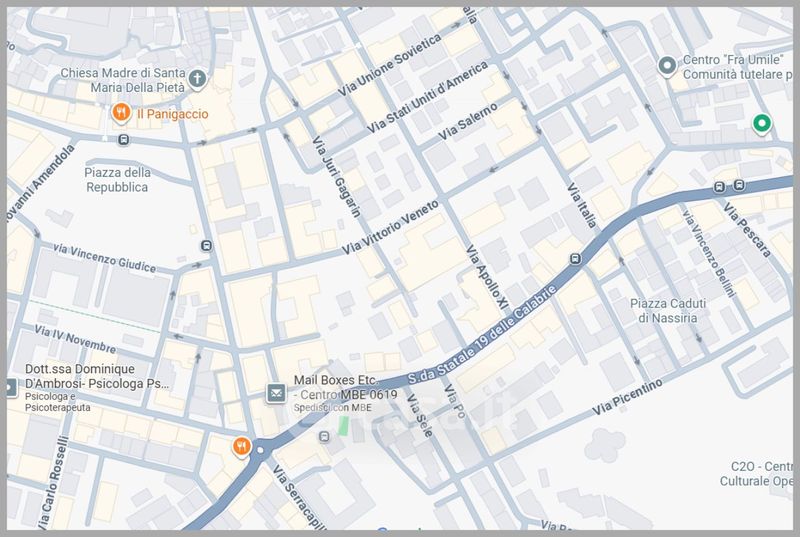
Task: Select the Chiesa Madre church marker icon
Action: tap(197, 79)
